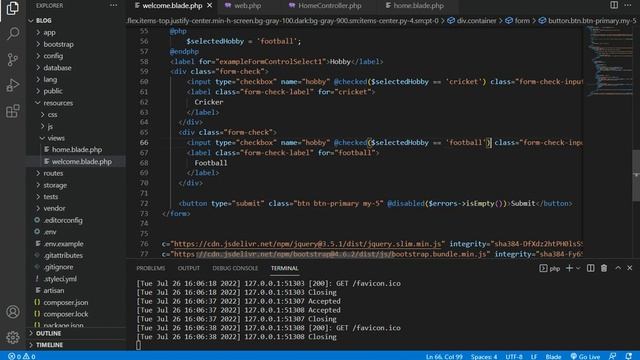The width and height of the screenshot is (640, 360).
Task: Change indentation via Spaces: 4
Action: pos(484,356)
